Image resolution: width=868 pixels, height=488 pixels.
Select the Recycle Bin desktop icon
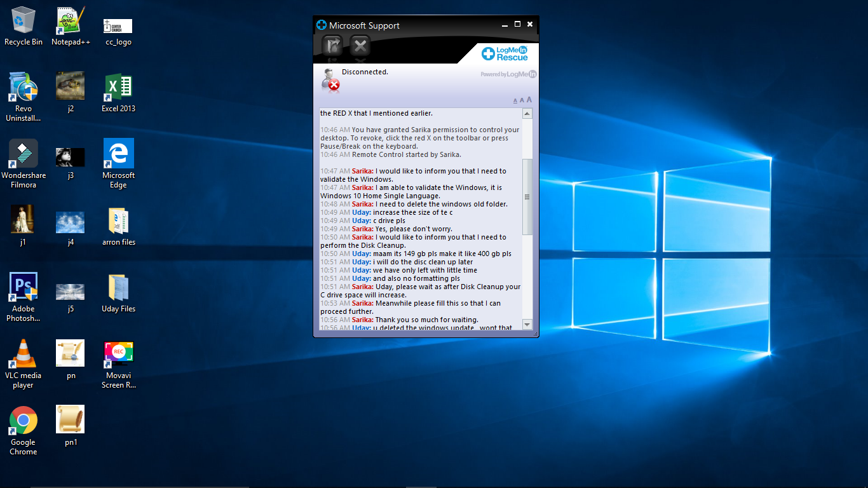(x=24, y=27)
